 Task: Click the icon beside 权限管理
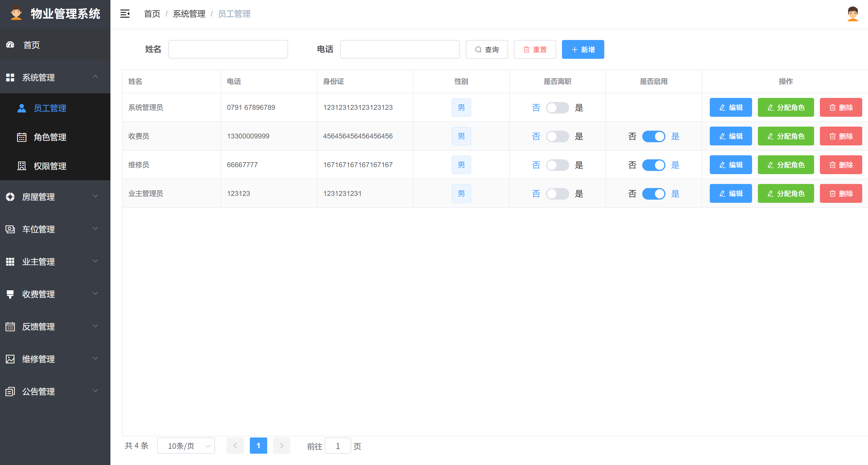pyautogui.click(x=21, y=166)
